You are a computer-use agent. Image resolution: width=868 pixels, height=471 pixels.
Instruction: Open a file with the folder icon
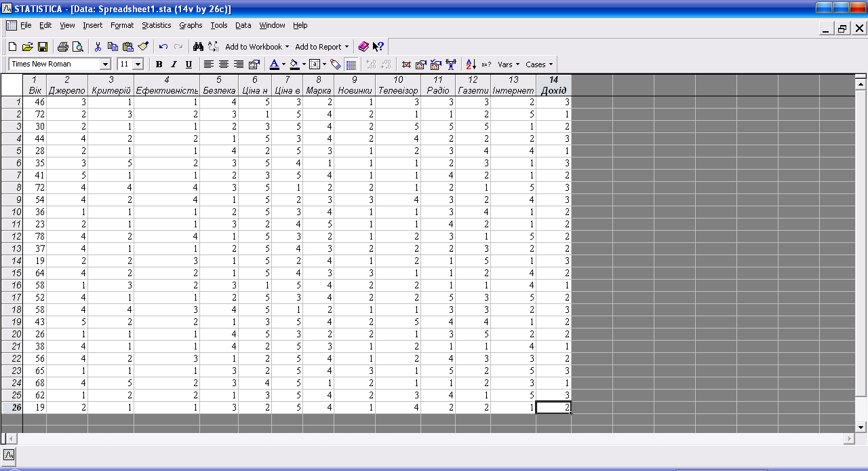coord(28,47)
